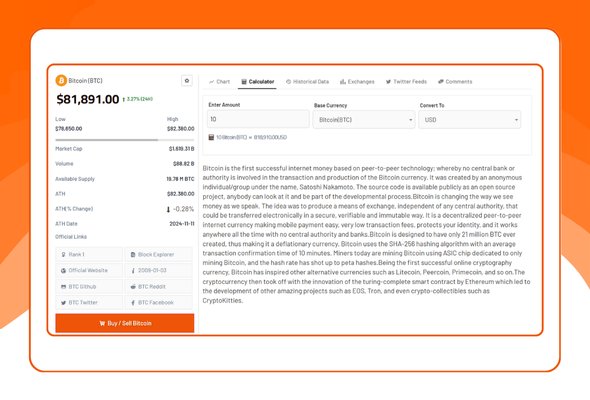
Task: View the Twitter Feeds tab
Action: point(406,82)
